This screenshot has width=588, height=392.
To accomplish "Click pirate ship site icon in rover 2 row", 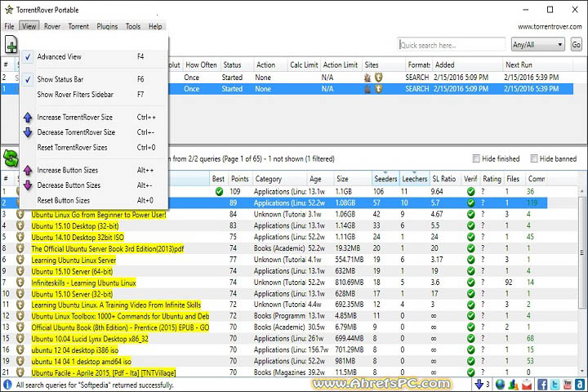I will 367,78.
